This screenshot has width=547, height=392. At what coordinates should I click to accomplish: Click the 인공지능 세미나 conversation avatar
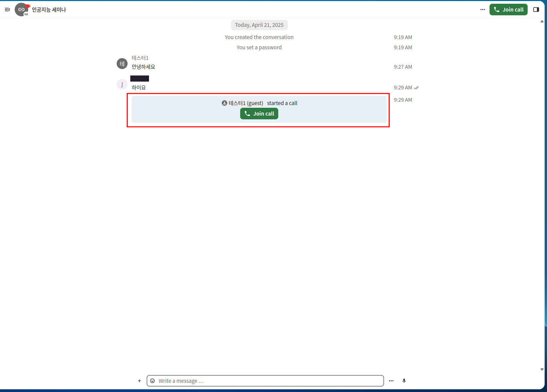coord(21,10)
